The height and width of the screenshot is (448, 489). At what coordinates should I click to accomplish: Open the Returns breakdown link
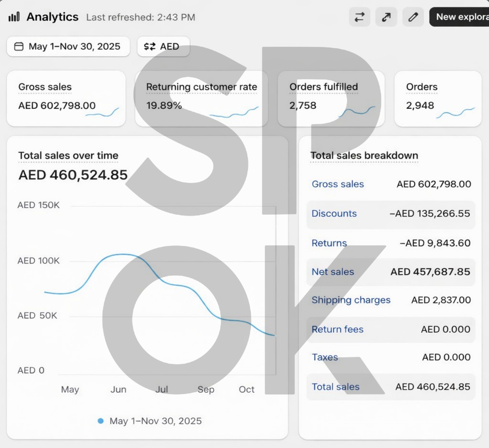coord(329,243)
